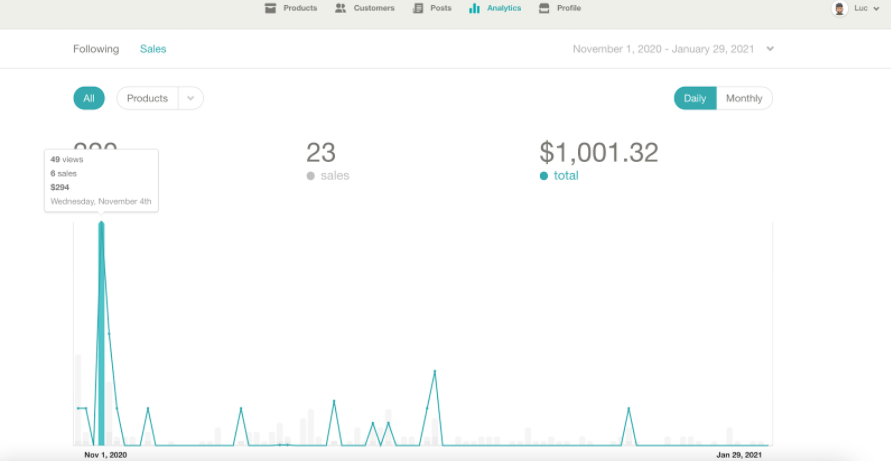Open the Posts tab

441,9
